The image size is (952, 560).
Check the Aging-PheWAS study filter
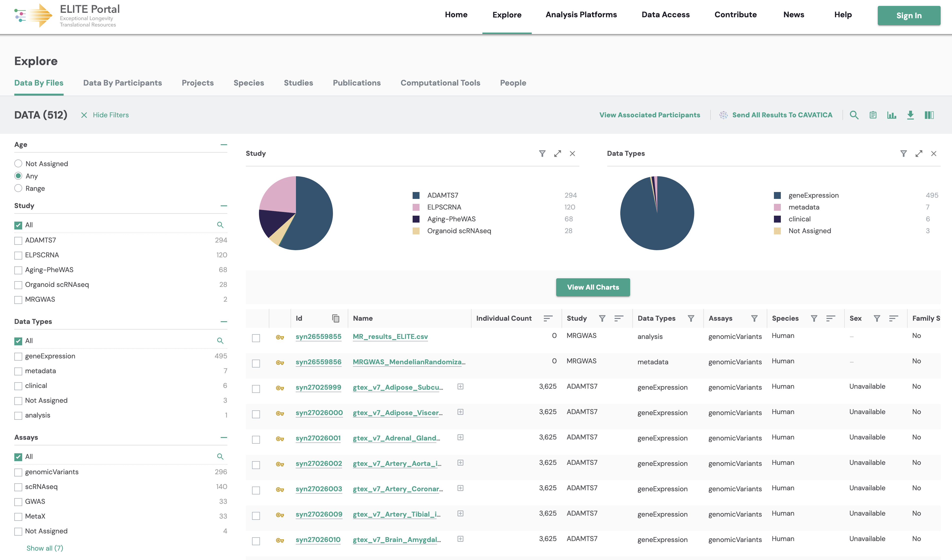18,270
